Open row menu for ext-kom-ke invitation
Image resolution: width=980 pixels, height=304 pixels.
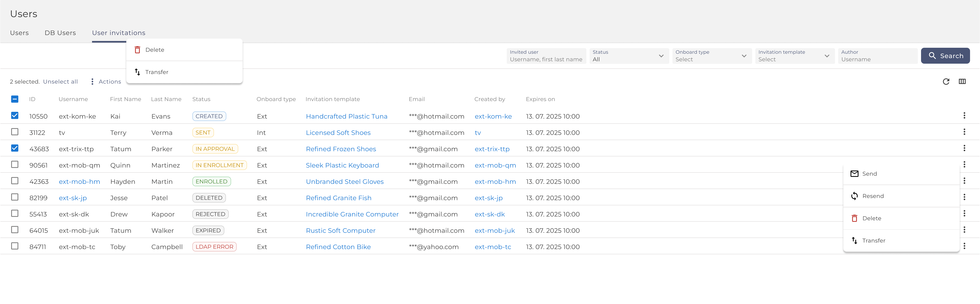click(x=964, y=116)
